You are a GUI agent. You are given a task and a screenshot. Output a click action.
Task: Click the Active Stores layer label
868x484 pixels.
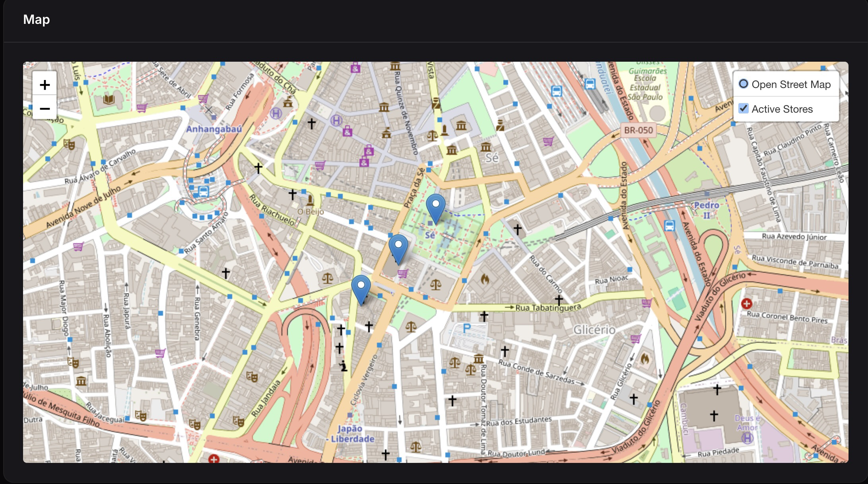pyautogui.click(x=782, y=109)
